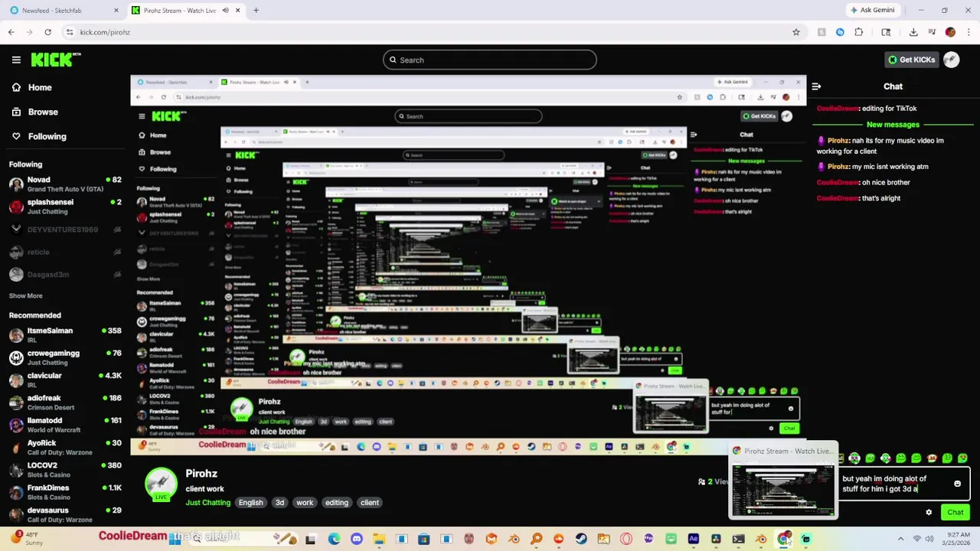Click the Shazam extension icon
Viewport: 980px width, 551px height.
click(840, 32)
